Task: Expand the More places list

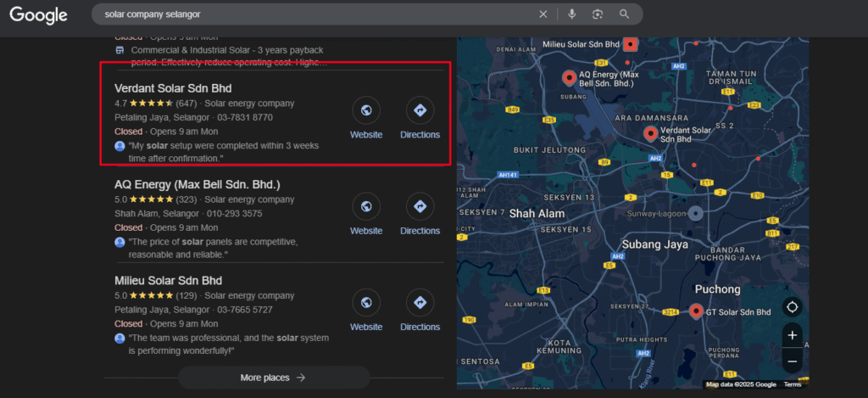Action: coord(273,378)
